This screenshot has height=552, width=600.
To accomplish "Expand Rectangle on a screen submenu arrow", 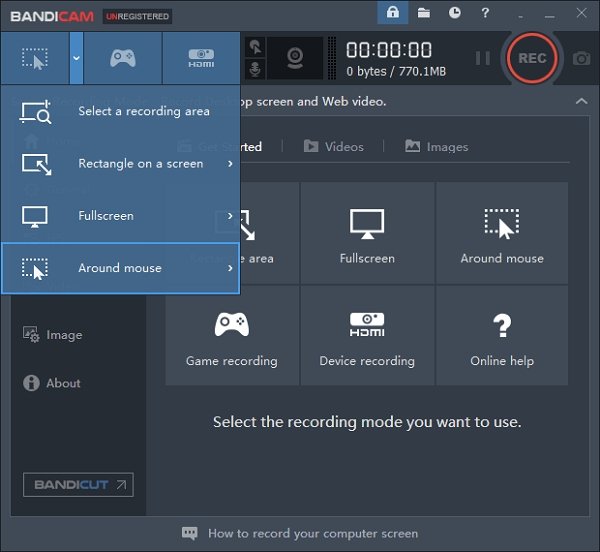I will pyautogui.click(x=230, y=164).
